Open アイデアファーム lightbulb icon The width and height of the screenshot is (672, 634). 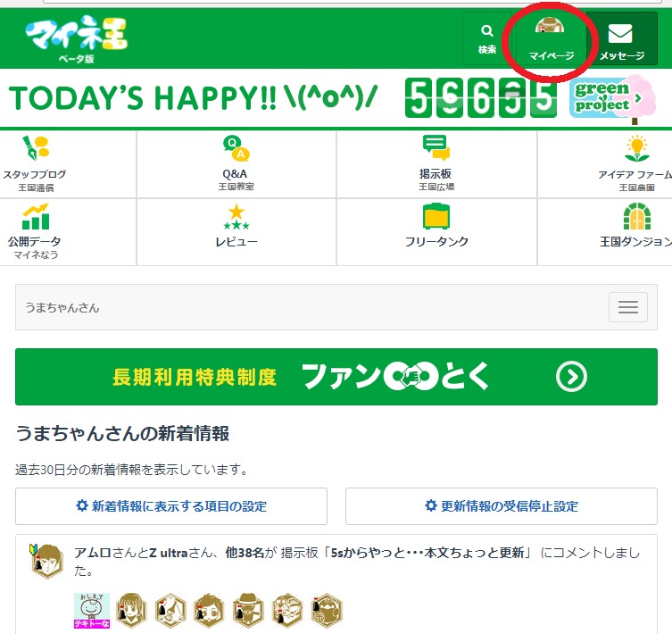(x=637, y=148)
